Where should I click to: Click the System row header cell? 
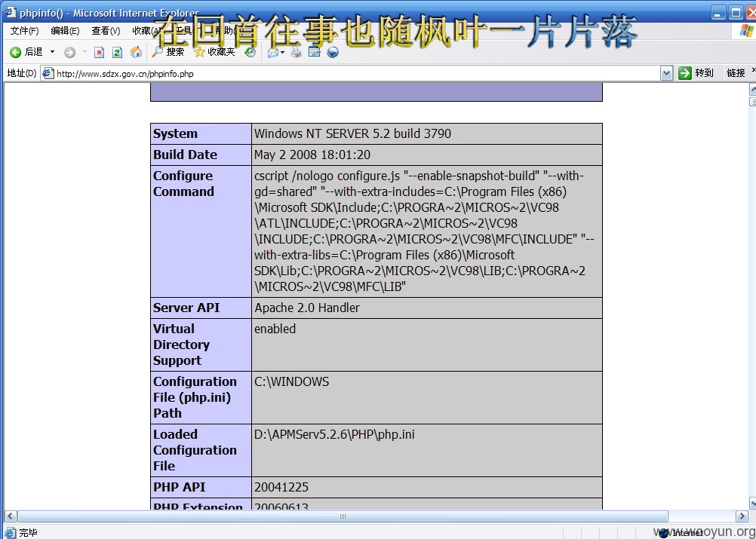201,133
